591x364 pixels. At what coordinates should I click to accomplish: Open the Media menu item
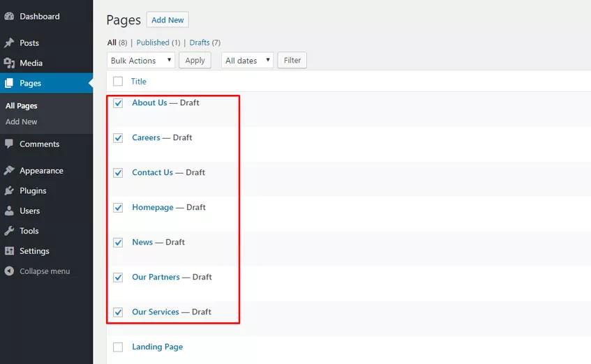tap(31, 63)
